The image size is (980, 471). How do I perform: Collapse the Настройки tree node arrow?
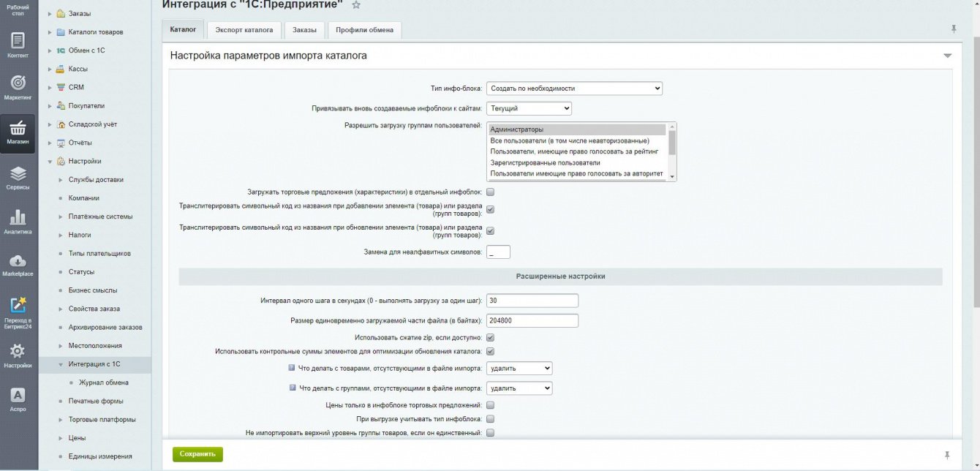click(x=50, y=162)
